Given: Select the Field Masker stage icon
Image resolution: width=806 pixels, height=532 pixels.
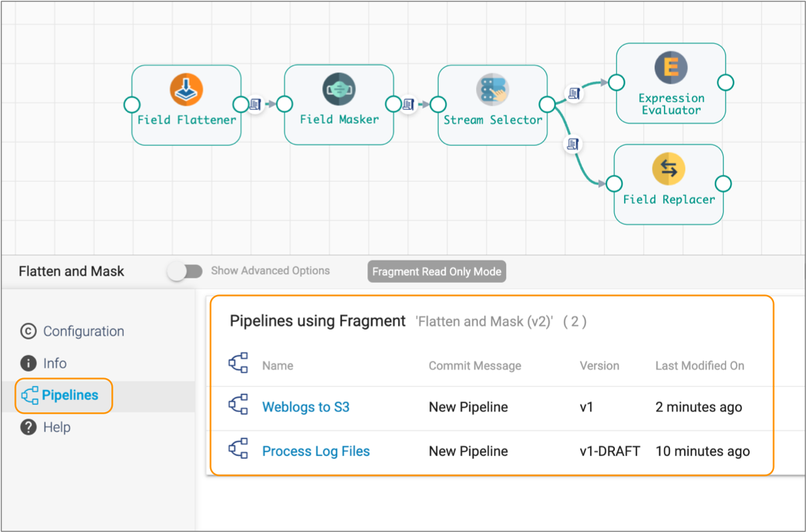Looking at the screenshot, I should pyautogui.click(x=339, y=90).
